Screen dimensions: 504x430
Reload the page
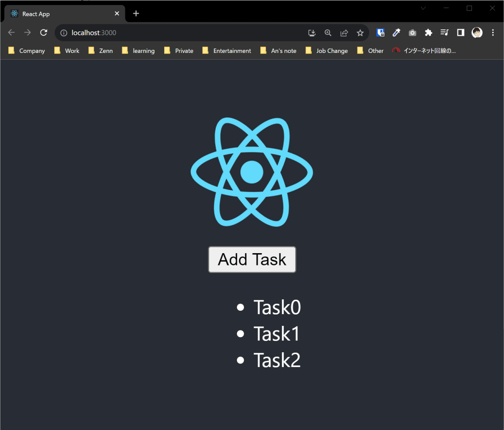point(44,33)
